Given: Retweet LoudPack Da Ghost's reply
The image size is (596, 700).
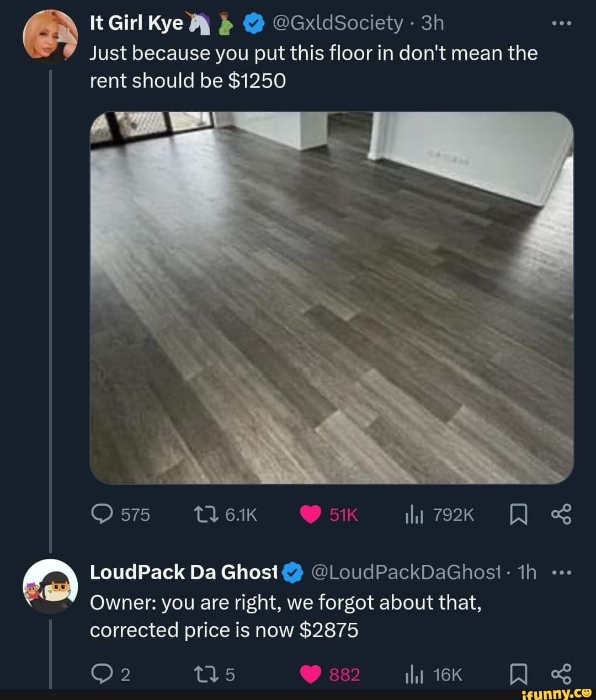Looking at the screenshot, I should click(x=209, y=674).
